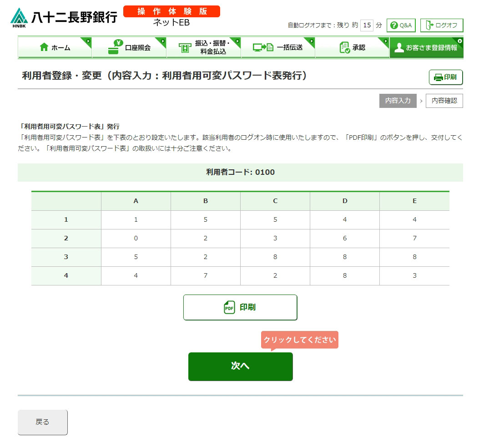Click the customer registration person icon
The width and height of the screenshot is (484, 448).
(x=399, y=48)
